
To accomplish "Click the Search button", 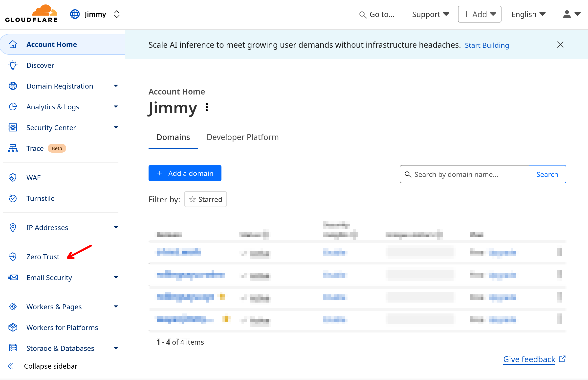I will point(547,174).
